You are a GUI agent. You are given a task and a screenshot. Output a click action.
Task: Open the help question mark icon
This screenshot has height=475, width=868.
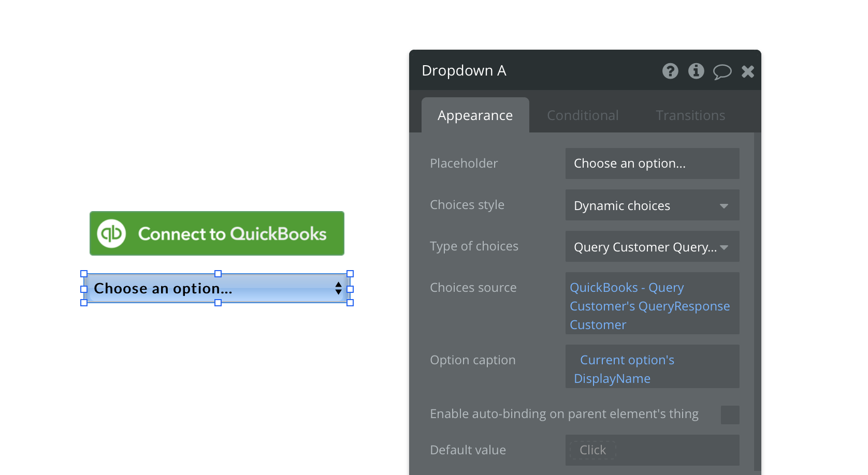(670, 71)
